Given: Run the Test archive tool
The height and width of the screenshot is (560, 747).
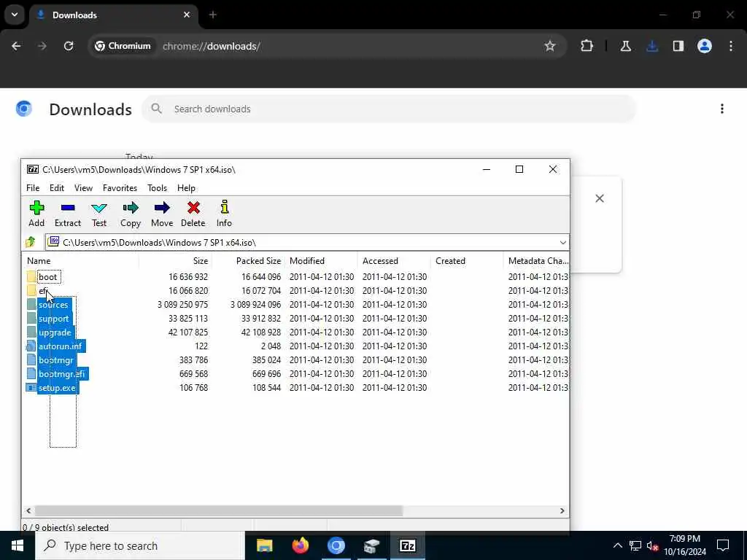Looking at the screenshot, I should (99, 214).
